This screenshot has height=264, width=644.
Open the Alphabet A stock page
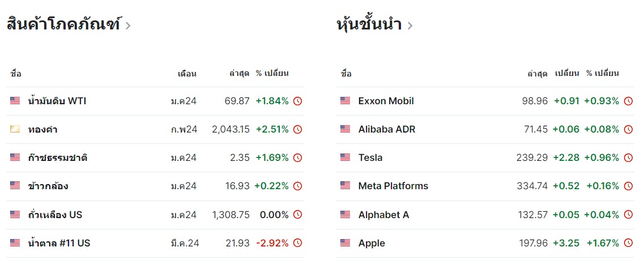(x=383, y=215)
